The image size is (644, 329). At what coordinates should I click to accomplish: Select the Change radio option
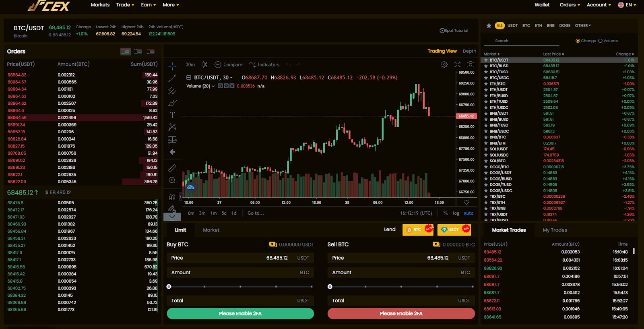point(578,41)
